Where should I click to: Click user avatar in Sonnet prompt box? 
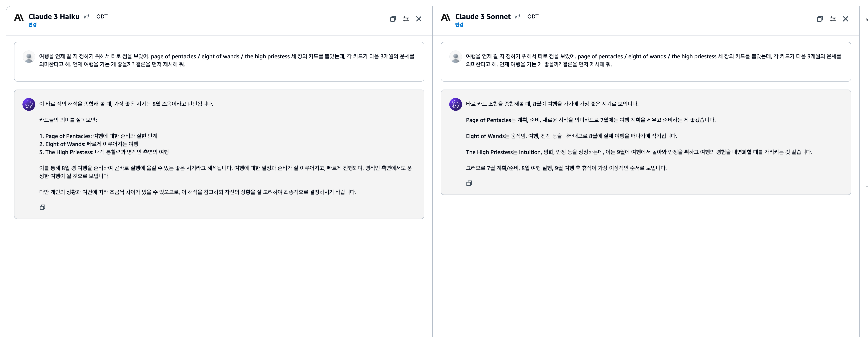point(456,57)
